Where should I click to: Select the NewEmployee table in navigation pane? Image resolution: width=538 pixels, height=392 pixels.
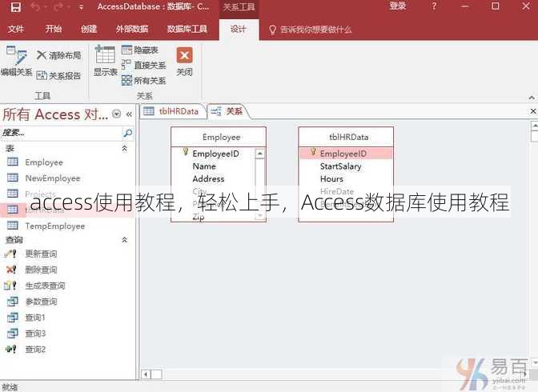(x=53, y=178)
